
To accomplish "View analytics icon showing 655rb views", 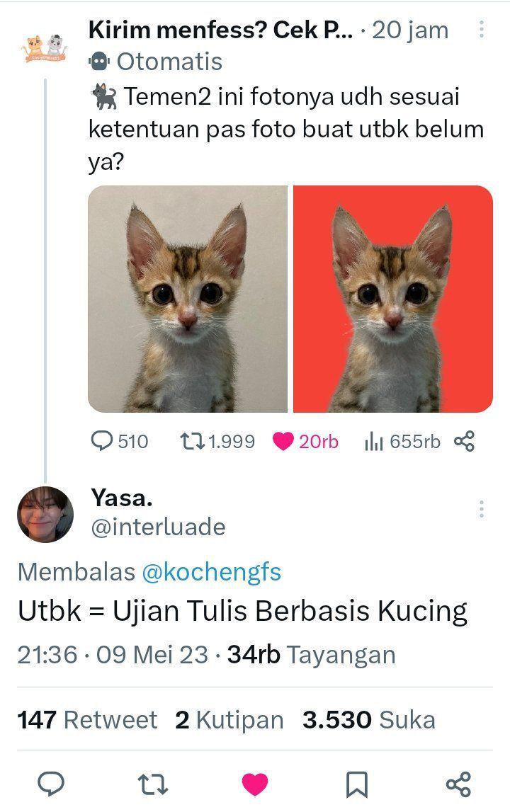I will [x=373, y=441].
